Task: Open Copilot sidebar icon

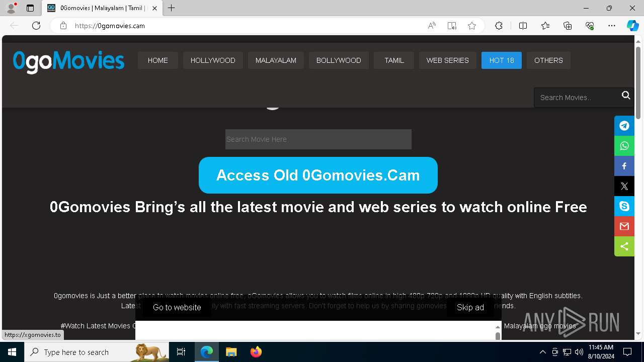Action: coord(632,26)
